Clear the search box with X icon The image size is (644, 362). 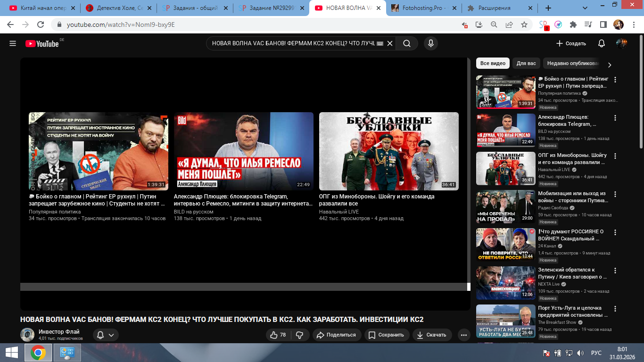(389, 43)
